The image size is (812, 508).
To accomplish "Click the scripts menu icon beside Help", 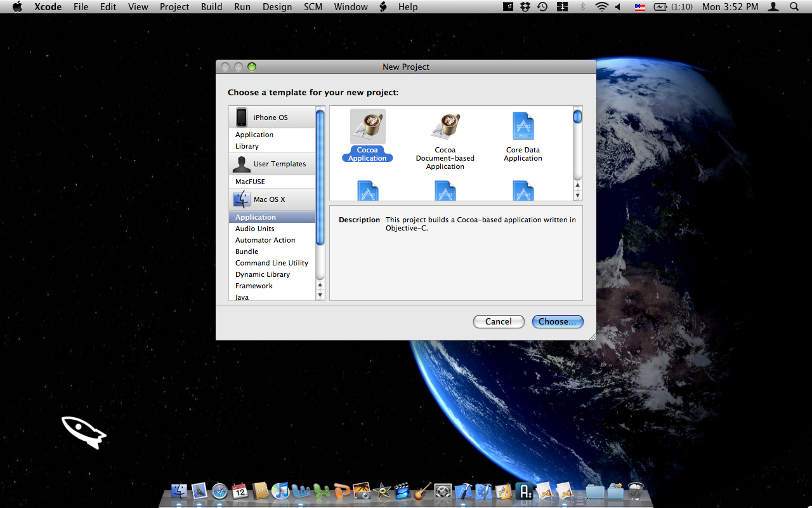I will pyautogui.click(x=383, y=7).
